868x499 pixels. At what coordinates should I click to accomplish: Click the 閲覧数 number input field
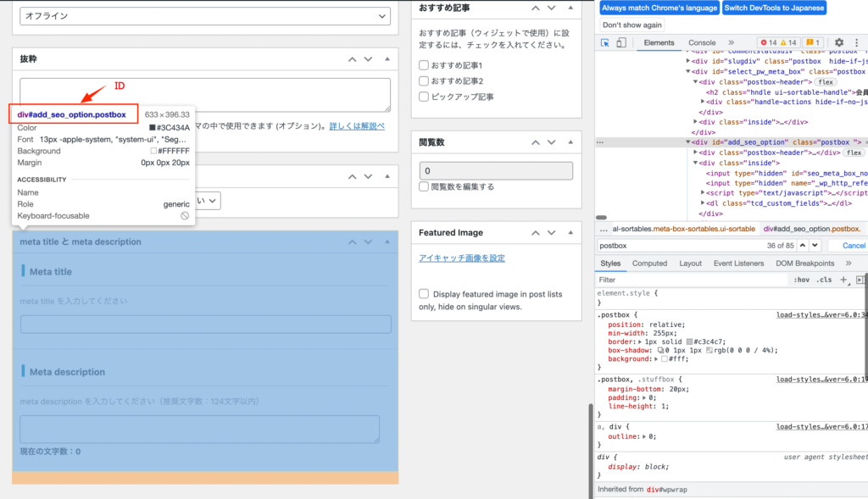click(496, 171)
